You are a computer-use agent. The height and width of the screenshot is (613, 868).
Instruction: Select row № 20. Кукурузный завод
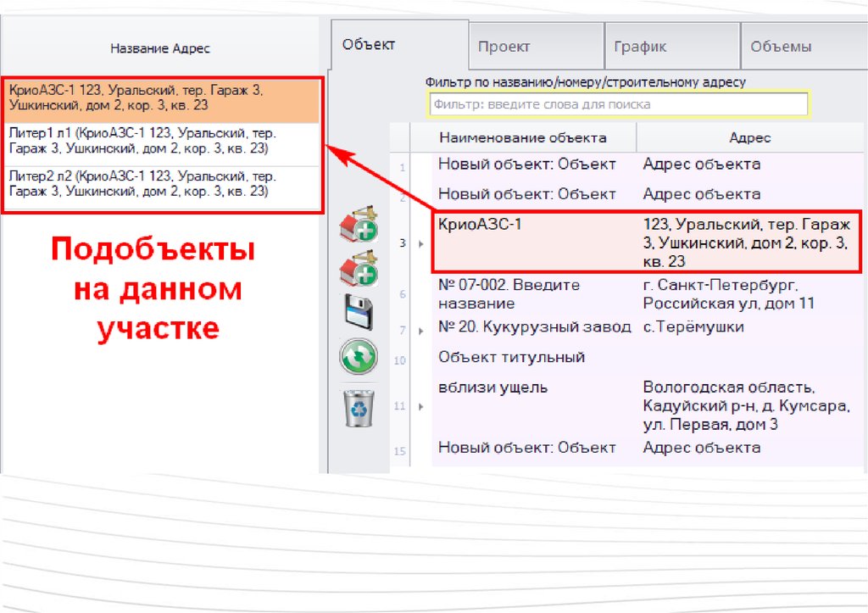(534, 326)
